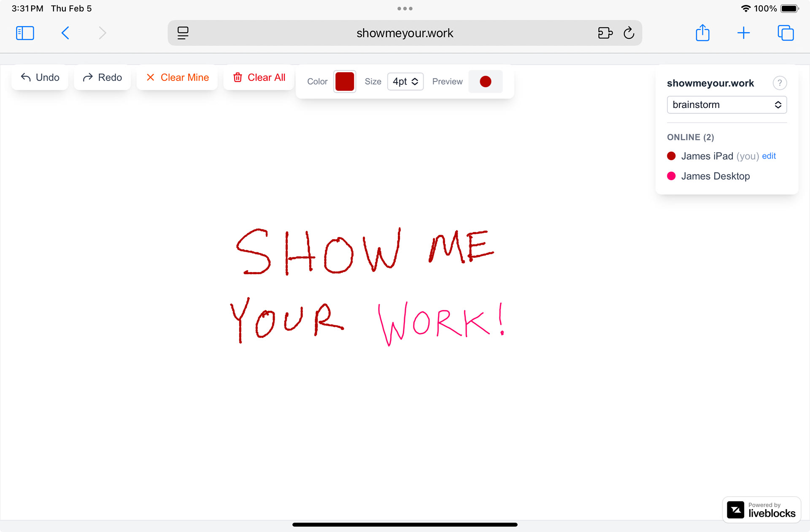
Task: Open the red Color swatch picker
Action: click(x=344, y=81)
